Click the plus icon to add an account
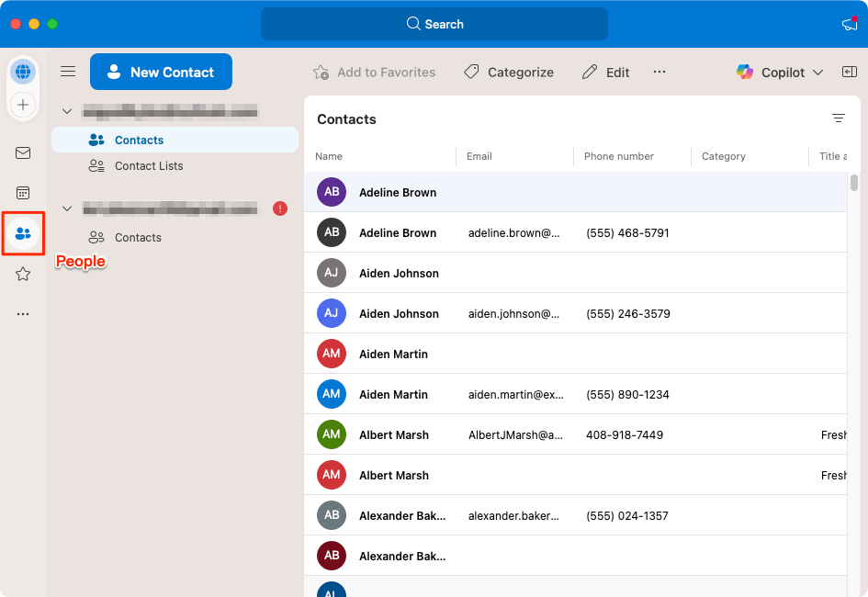This screenshot has height=597, width=868. coord(23,105)
